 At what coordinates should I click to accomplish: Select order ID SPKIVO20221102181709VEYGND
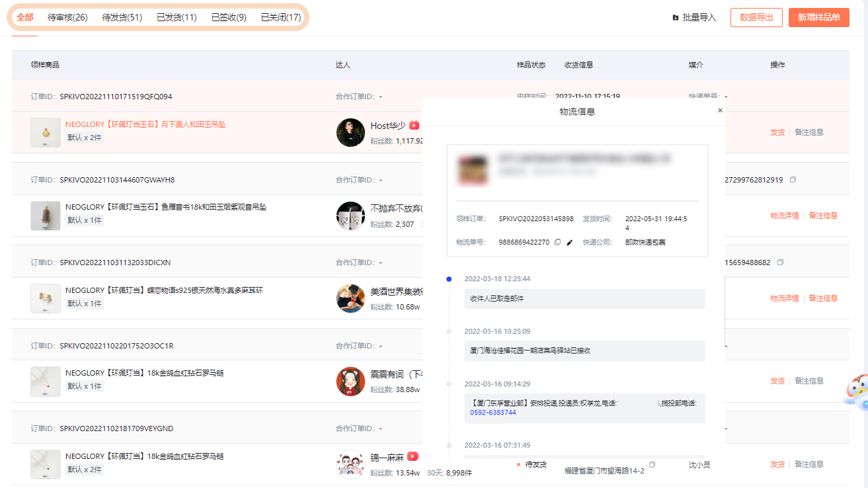pyautogui.click(x=116, y=428)
